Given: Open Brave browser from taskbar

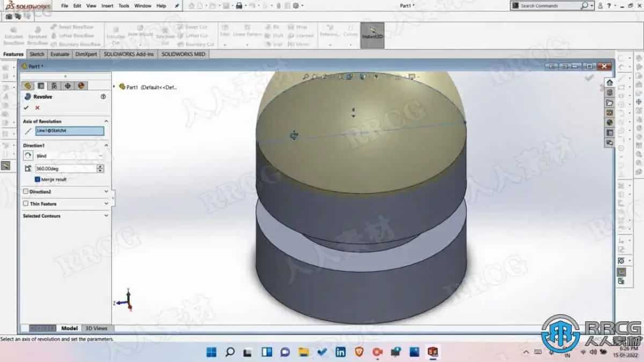Looking at the screenshot, I should click(358, 352).
